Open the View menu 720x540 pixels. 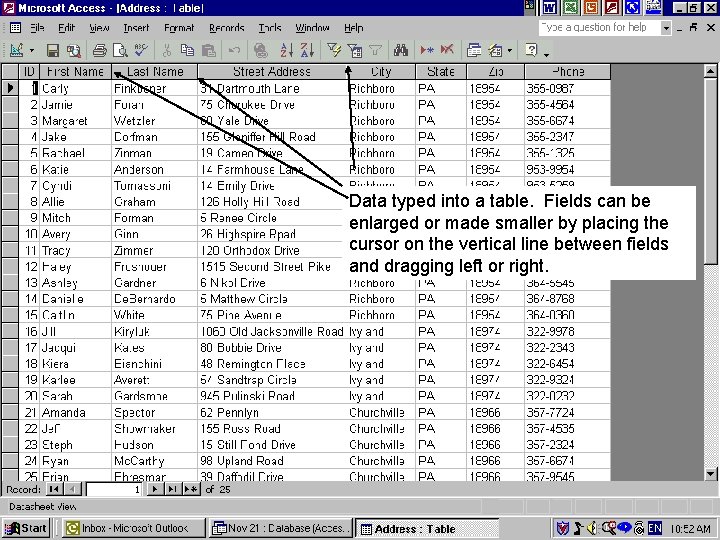click(x=99, y=28)
